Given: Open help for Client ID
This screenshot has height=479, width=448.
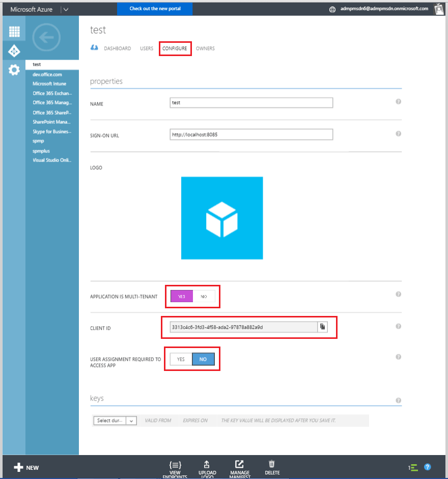Looking at the screenshot, I should [x=398, y=326].
